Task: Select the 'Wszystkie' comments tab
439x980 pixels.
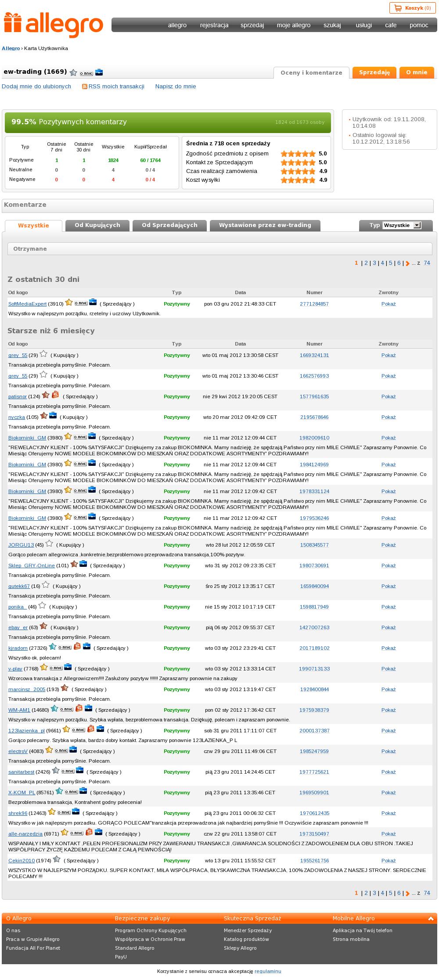Action: click(x=33, y=226)
